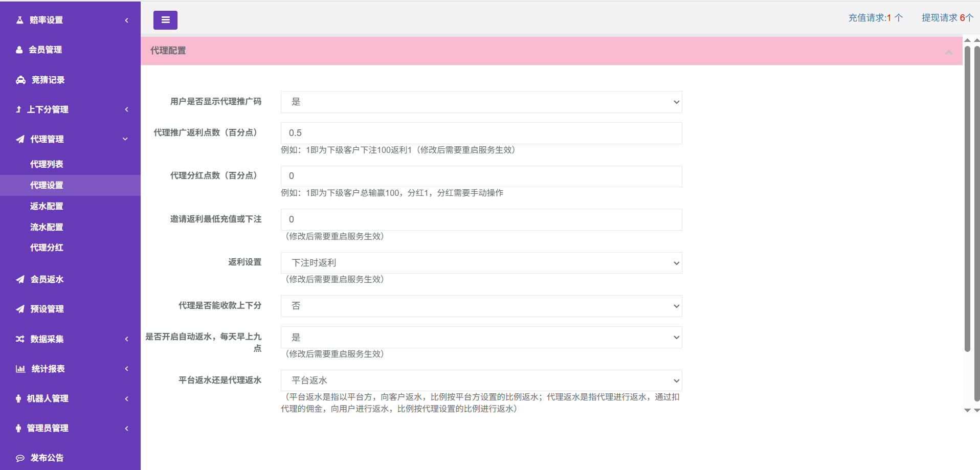
Task: Click the hamburger menu toggle button
Action: pyautogui.click(x=165, y=20)
